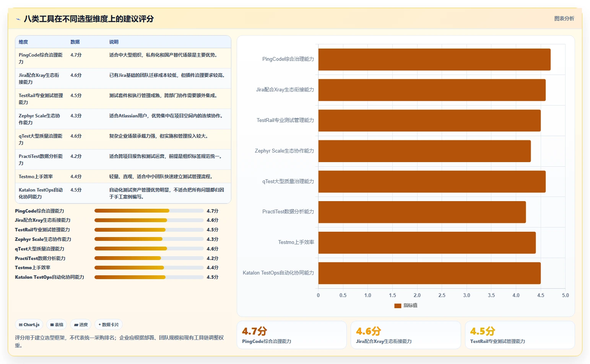Click the Zephyr Scale生态协作能力 progress bar
This screenshot has width=590, height=364.
[149, 239]
